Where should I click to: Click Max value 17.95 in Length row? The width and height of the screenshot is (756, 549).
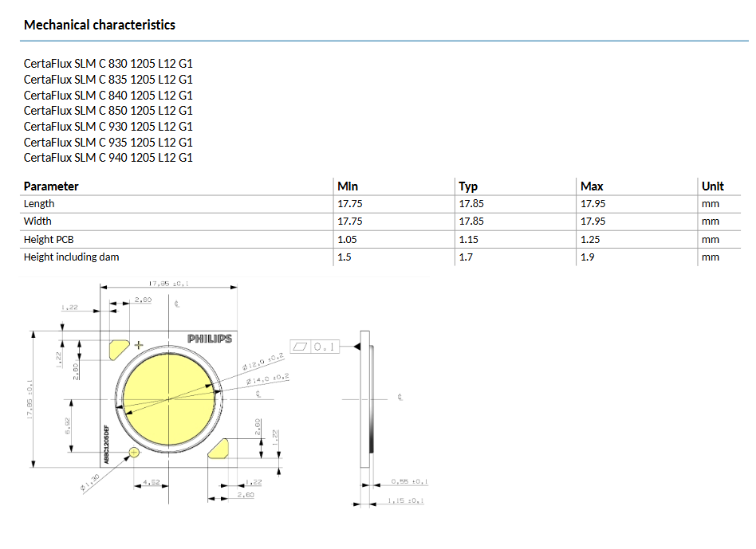click(x=593, y=204)
